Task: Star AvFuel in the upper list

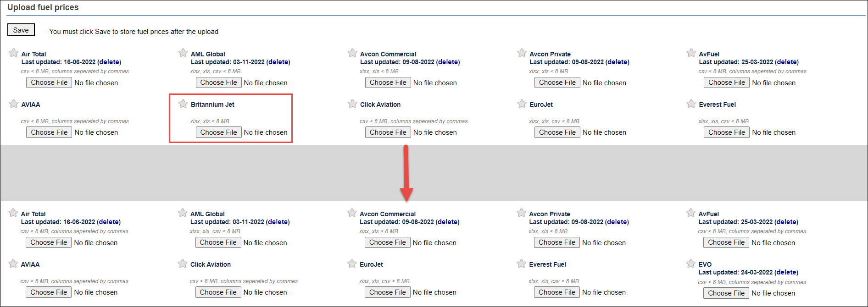Action: click(691, 53)
